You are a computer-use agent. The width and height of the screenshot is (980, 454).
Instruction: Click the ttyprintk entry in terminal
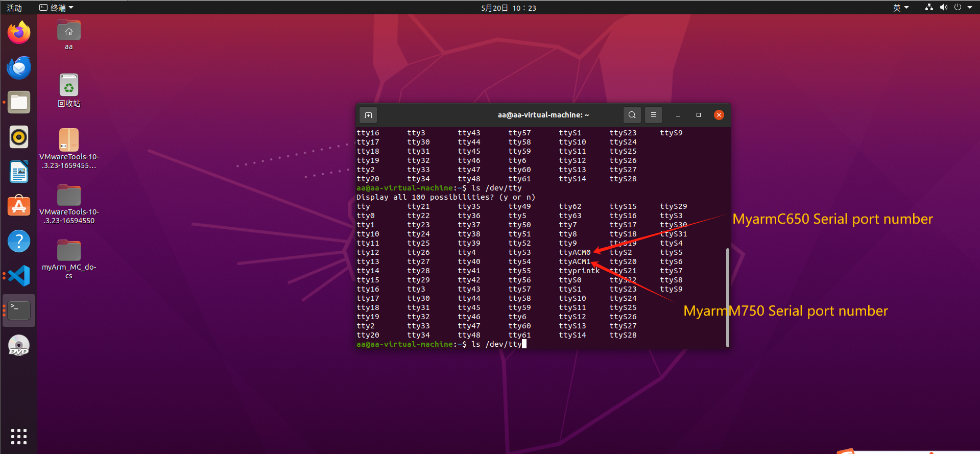point(579,271)
